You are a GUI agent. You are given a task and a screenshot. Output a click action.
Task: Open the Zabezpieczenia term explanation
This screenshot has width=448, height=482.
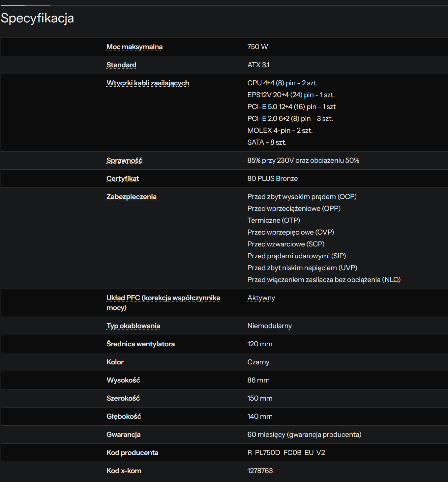click(131, 197)
